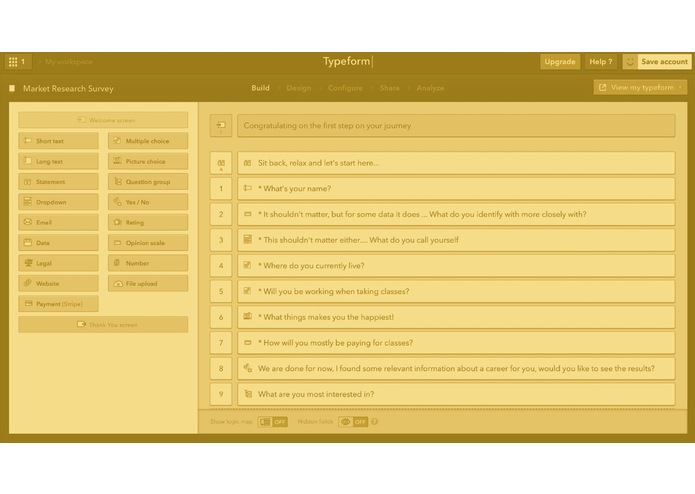
Task: Switch to the Share tab
Action: [390, 88]
